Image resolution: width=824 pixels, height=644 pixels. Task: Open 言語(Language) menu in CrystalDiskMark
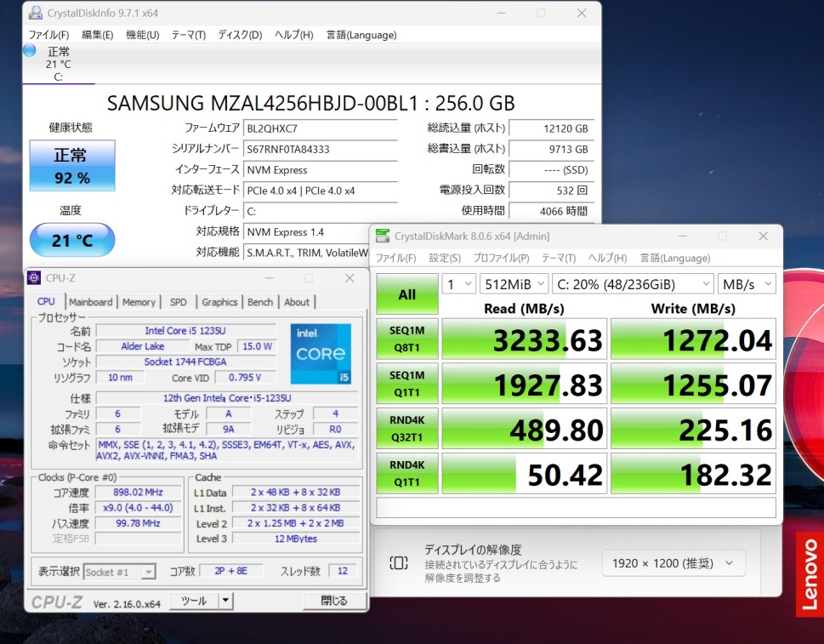(x=674, y=258)
